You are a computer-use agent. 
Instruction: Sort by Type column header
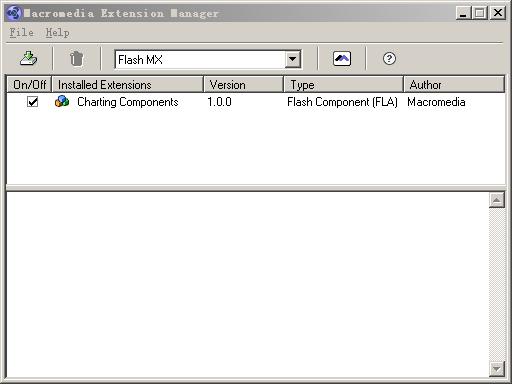[343, 85]
